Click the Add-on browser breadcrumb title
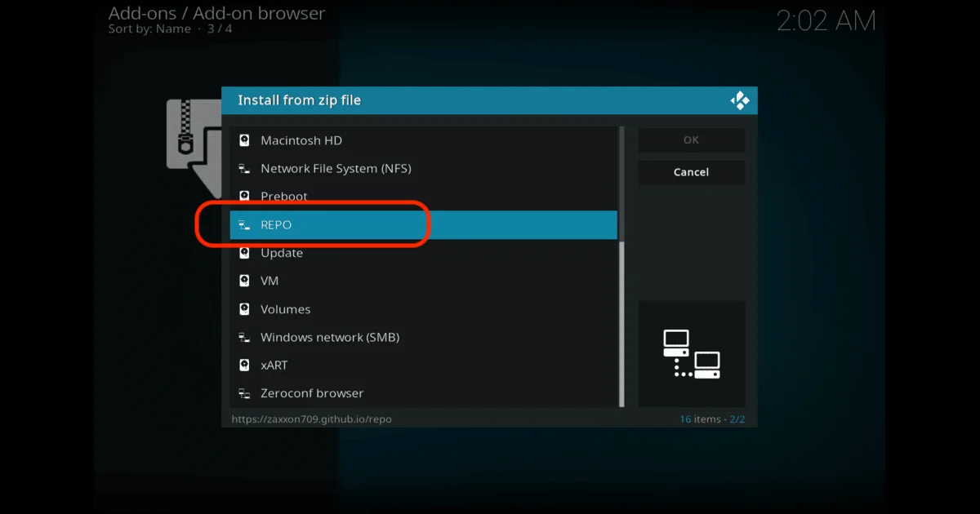 click(x=216, y=13)
